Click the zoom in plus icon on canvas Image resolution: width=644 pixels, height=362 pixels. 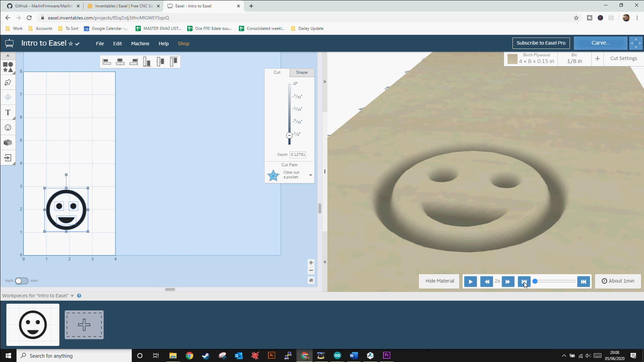point(311,263)
